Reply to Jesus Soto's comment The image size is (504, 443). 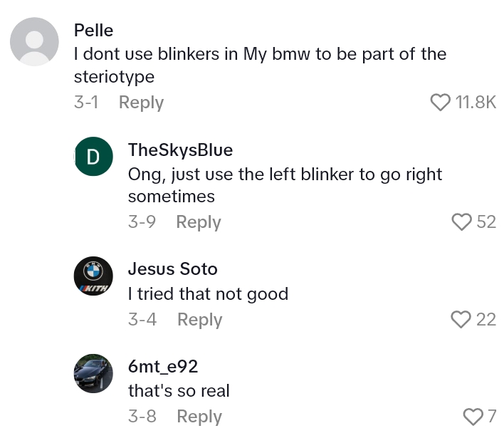[199, 320]
